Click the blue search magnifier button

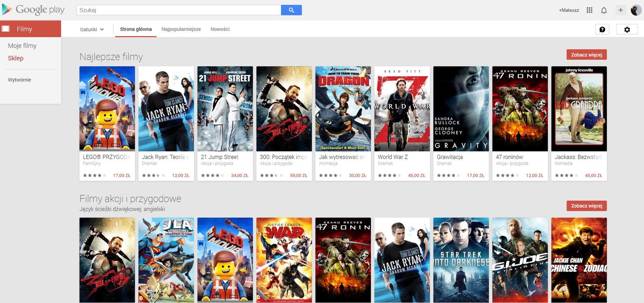click(291, 10)
